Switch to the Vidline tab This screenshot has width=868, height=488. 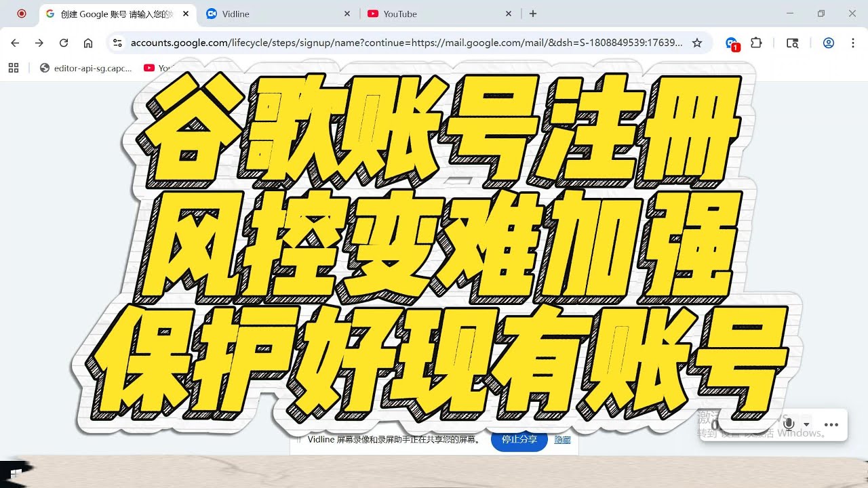pyautogui.click(x=279, y=14)
